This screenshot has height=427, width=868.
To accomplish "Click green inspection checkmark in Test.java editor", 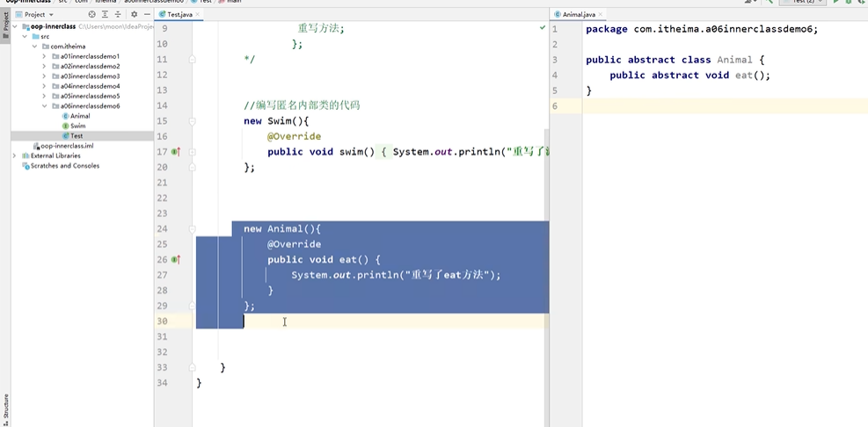I will click(543, 27).
